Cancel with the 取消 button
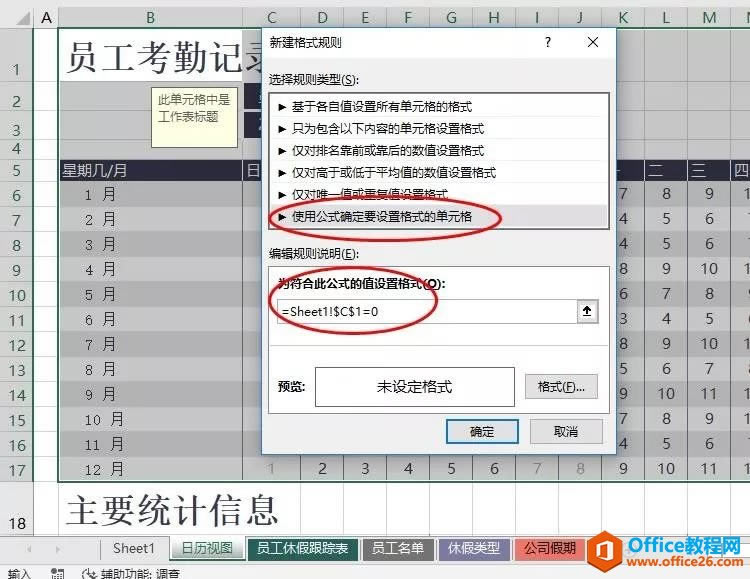The image size is (750, 579). coord(566,432)
